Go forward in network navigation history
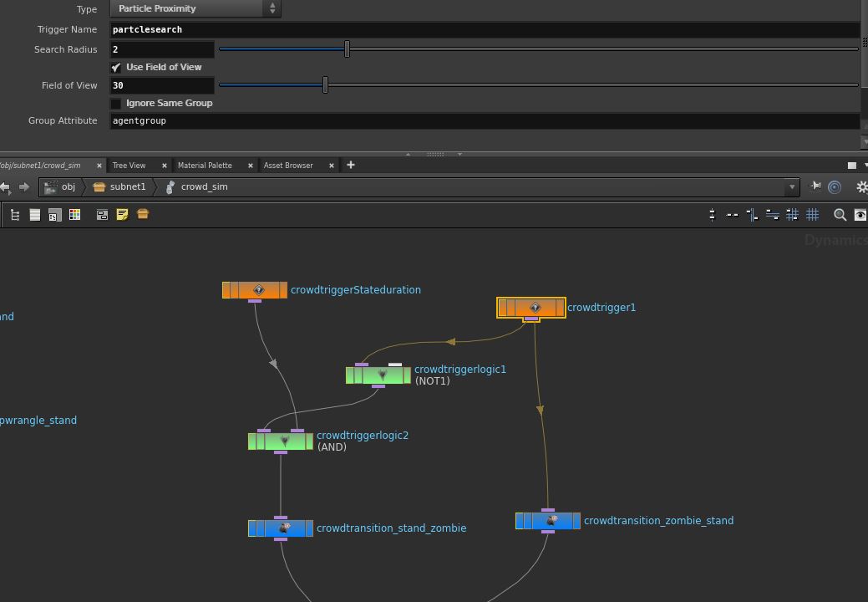 pos(24,187)
